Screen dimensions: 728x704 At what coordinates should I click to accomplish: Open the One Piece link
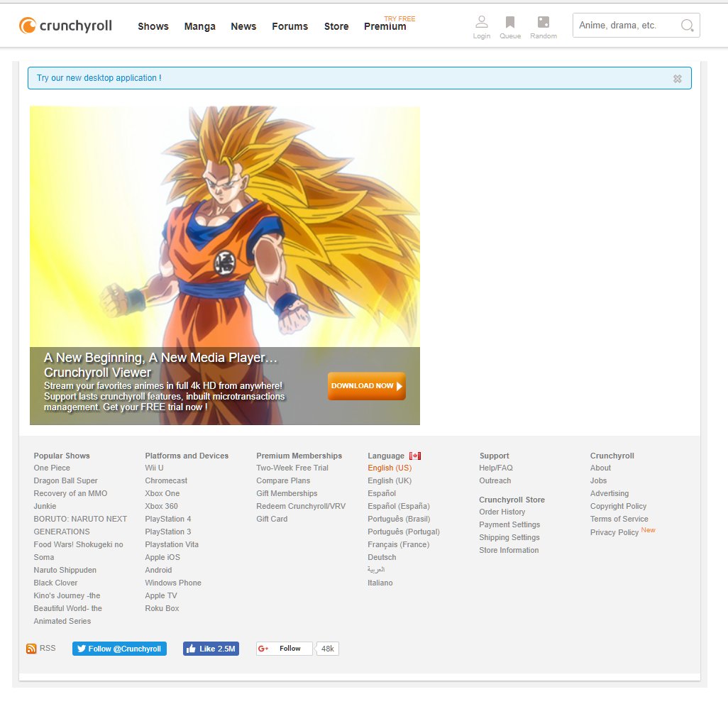tap(52, 468)
